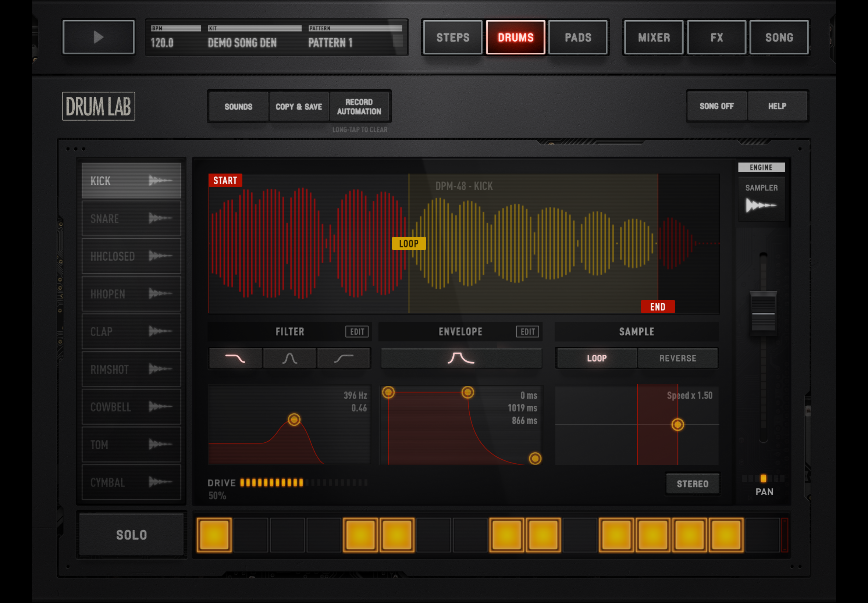This screenshot has width=868, height=603.
Task: Click the COPY & SAVE button
Action: tap(299, 107)
